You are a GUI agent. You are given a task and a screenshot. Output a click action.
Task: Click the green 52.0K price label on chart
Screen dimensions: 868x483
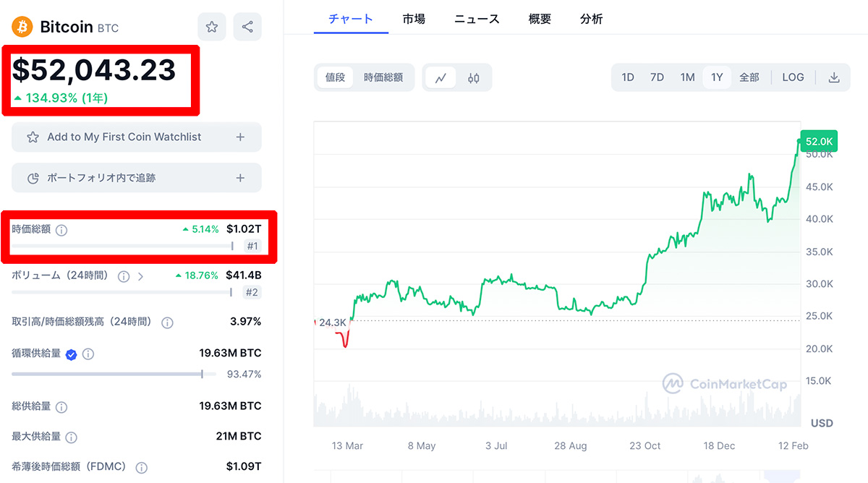pyautogui.click(x=820, y=142)
